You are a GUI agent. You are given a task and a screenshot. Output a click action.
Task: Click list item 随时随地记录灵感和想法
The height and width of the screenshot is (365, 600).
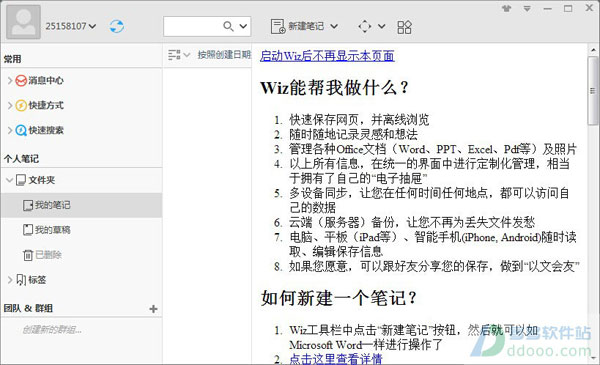click(x=353, y=134)
